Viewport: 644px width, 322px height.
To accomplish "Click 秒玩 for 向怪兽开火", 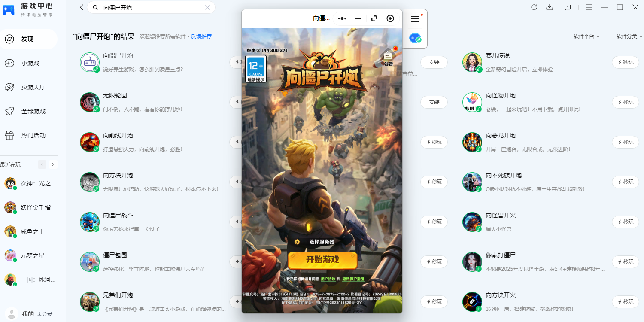I will (x=626, y=222).
